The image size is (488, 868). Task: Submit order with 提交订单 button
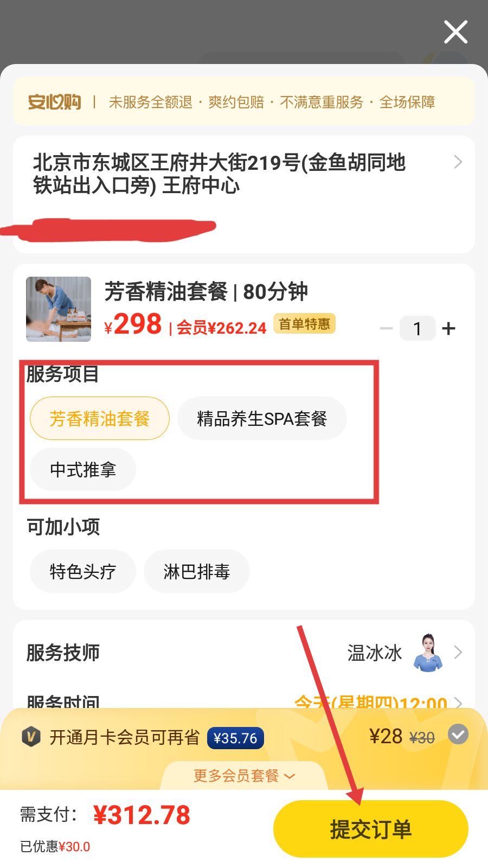click(371, 829)
